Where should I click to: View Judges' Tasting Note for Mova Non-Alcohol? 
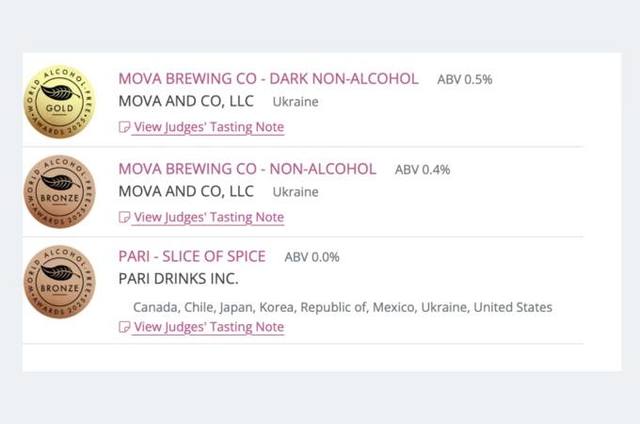pyautogui.click(x=209, y=217)
